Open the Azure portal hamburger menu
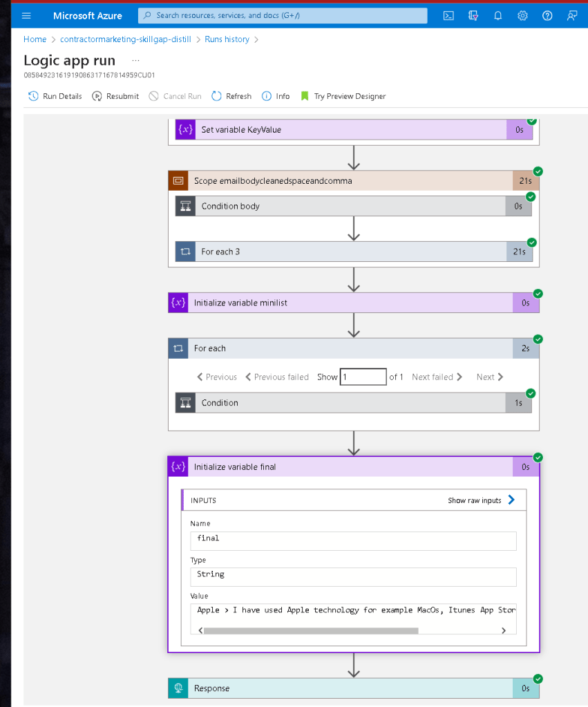The width and height of the screenshot is (588, 707). tap(26, 16)
